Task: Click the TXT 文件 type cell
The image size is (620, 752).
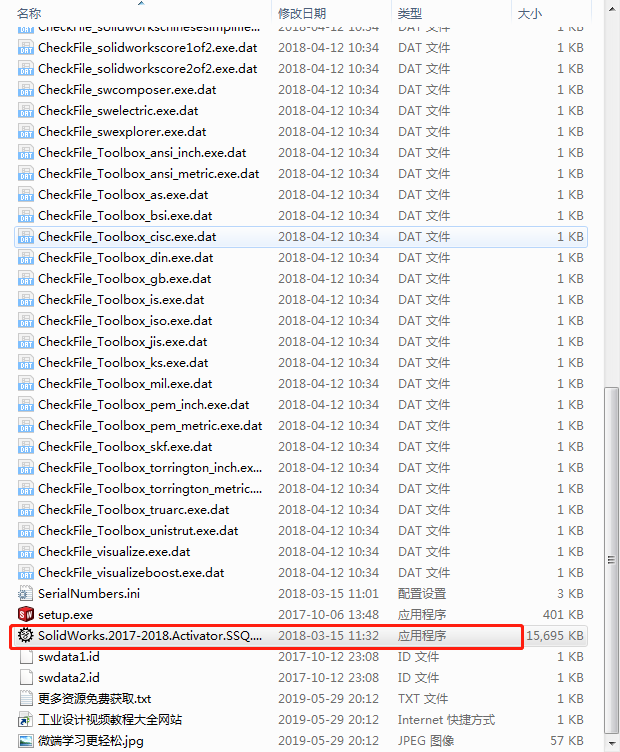Action: pos(423,699)
